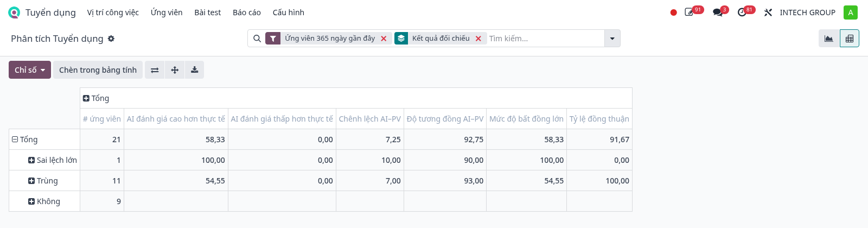
Task: Flip the pivot axes
Action: pyautogui.click(x=155, y=70)
